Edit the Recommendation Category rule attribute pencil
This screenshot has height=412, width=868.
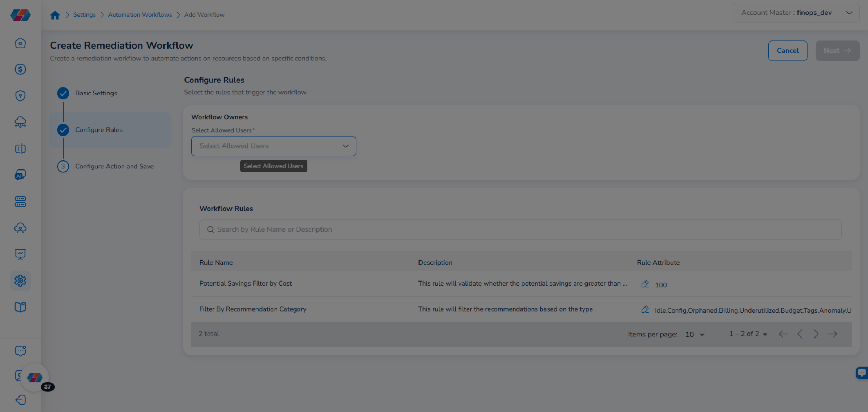pos(645,310)
